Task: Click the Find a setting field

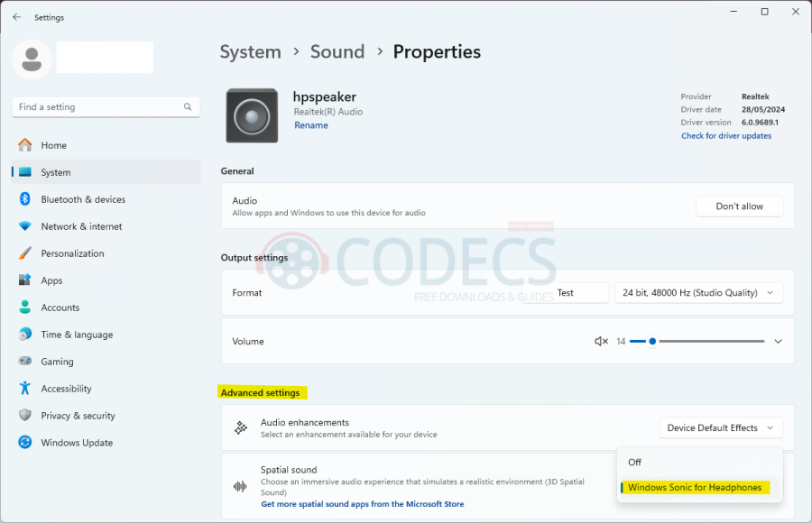Action: tap(106, 106)
